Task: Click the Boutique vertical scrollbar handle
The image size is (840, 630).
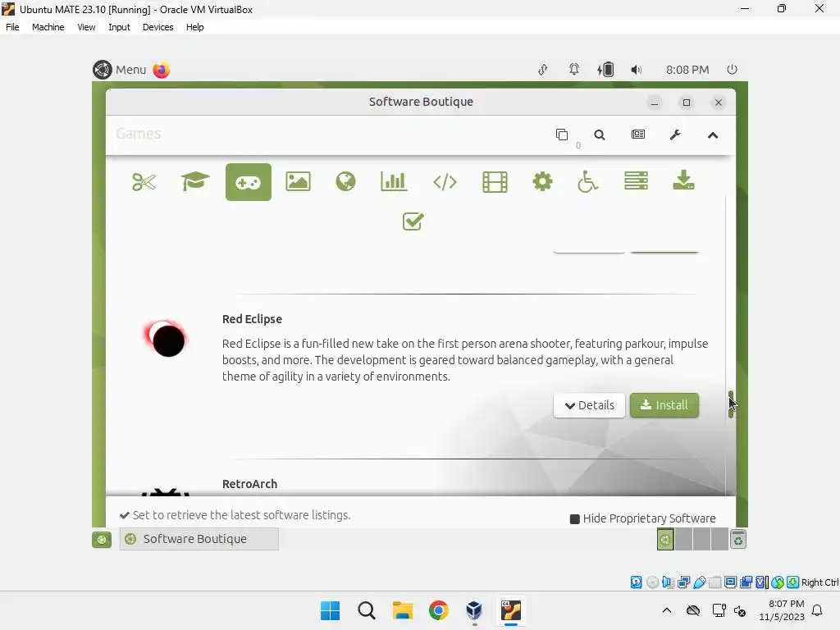Action: (731, 404)
